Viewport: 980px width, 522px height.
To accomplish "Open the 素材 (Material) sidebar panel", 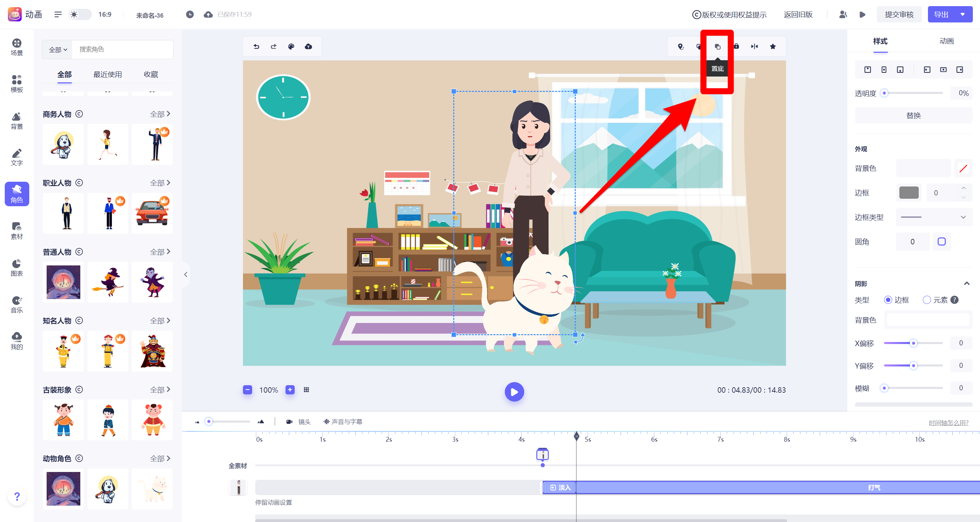I will click(17, 231).
